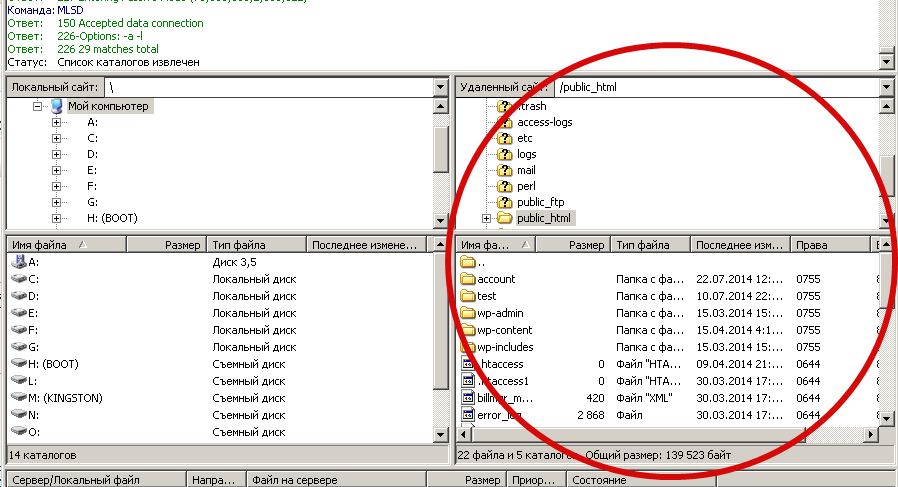Click the floppy drive A: icon in file list

(x=19, y=262)
